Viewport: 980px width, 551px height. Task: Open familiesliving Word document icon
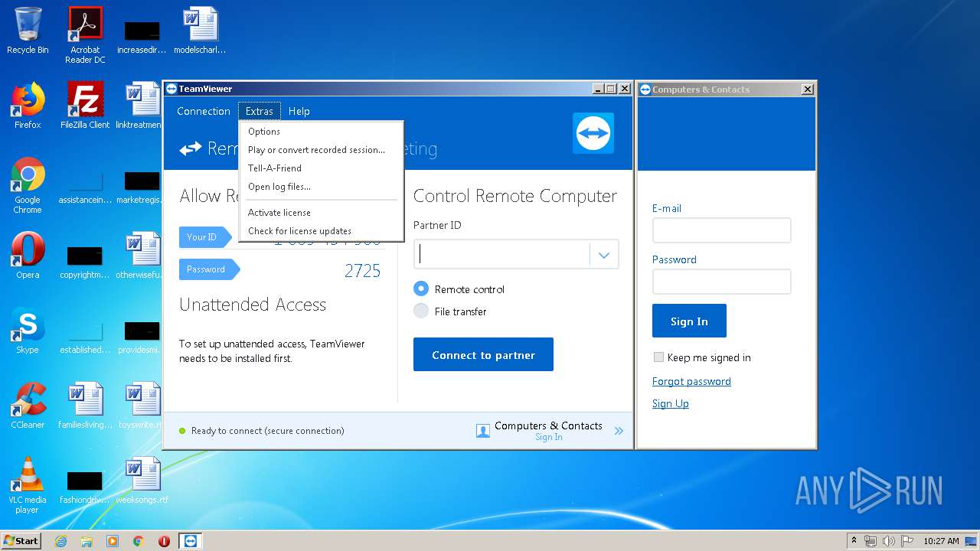tap(85, 405)
